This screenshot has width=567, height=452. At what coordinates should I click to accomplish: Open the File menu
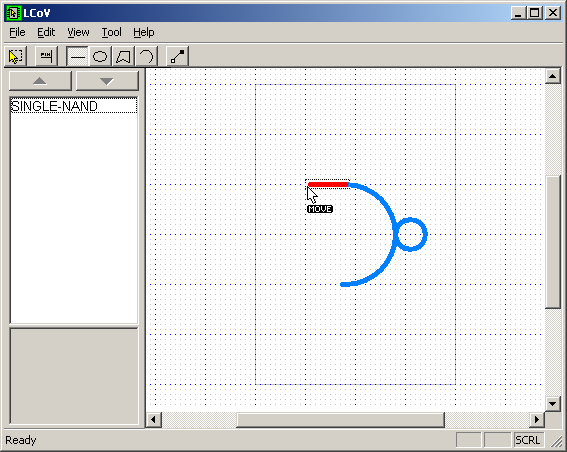(17, 32)
